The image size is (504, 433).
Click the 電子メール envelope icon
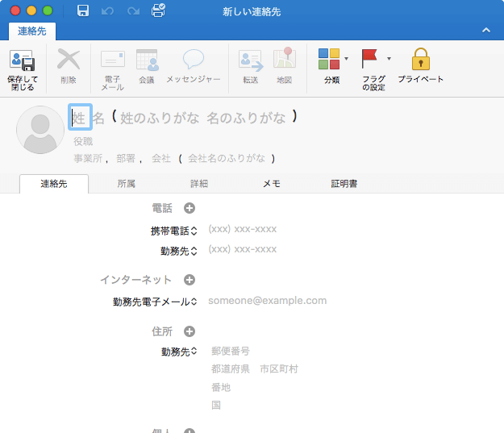click(x=113, y=59)
